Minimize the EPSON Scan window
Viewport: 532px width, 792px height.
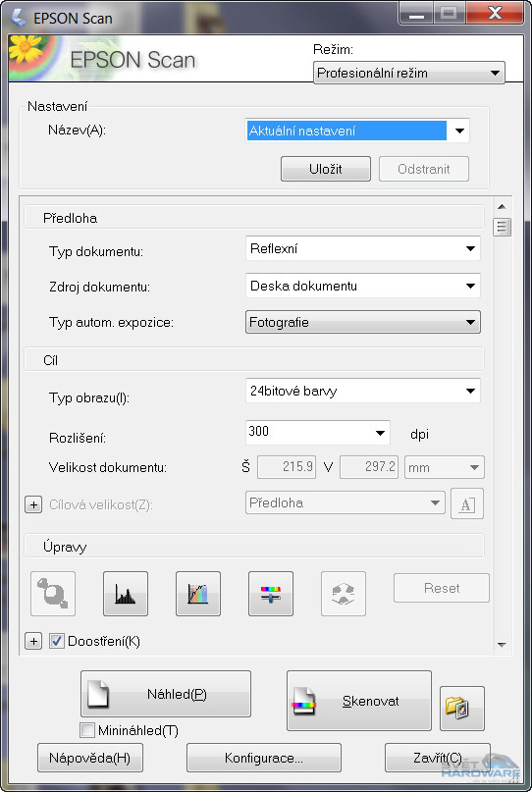pyautogui.click(x=418, y=14)
